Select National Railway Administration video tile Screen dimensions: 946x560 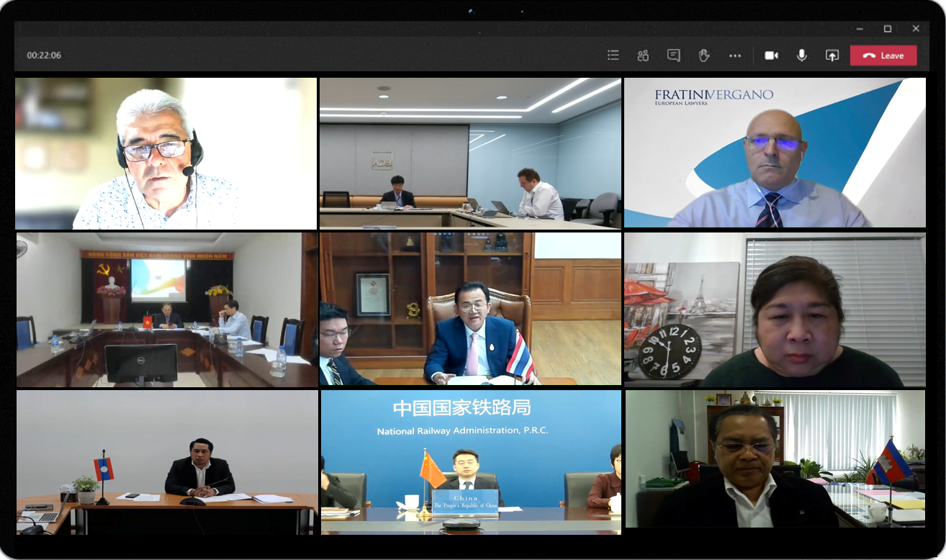[x=470, y=462]
